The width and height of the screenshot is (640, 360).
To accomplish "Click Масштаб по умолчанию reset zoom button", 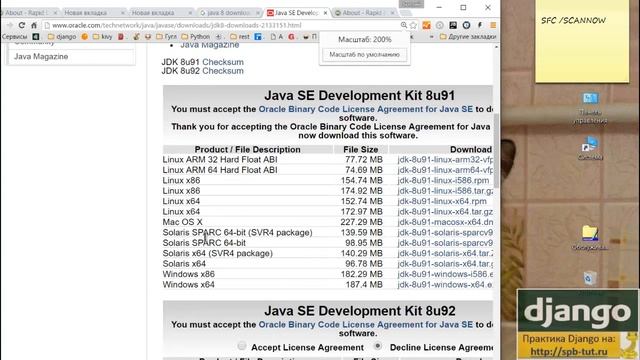I will [364, 54].
